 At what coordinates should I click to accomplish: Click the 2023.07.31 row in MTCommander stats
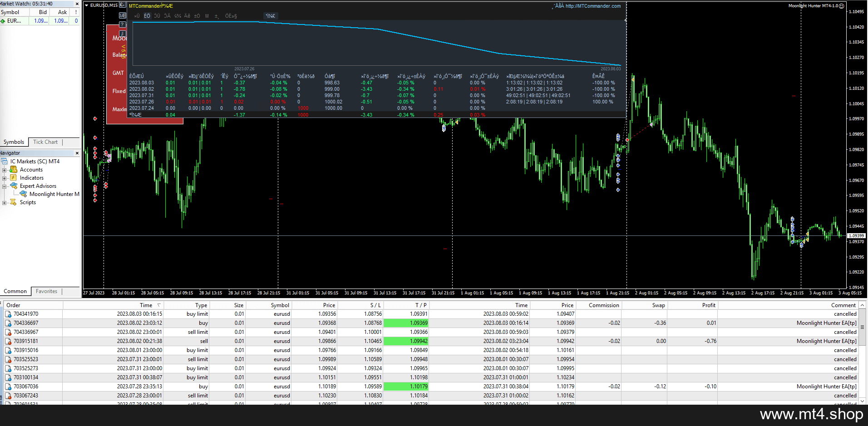coord(377,96)
